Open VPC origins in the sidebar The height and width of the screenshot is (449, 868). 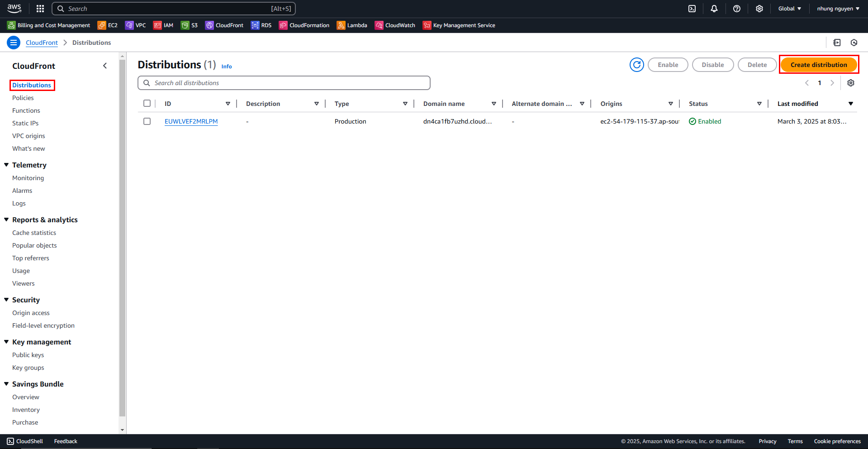pyautogui.click(x=28, y=136)
